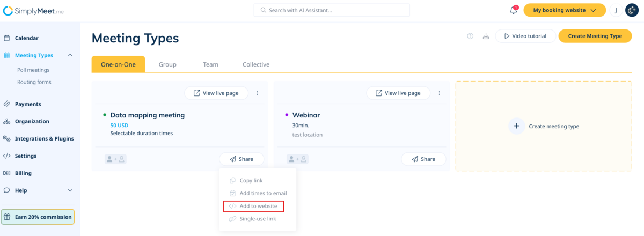Click the assign users icon on Webinar card
Viewport: 644px width, 236px height.
297,159
